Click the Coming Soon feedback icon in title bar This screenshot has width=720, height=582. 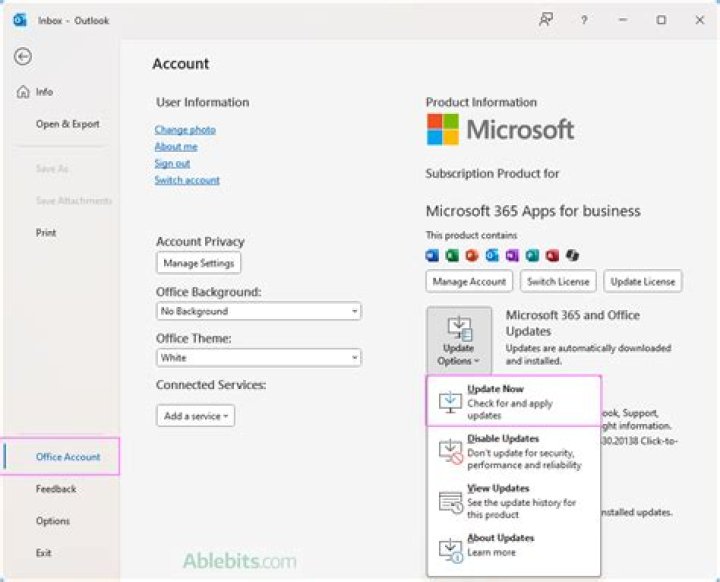pyautogui.click(x=546, y=19)
